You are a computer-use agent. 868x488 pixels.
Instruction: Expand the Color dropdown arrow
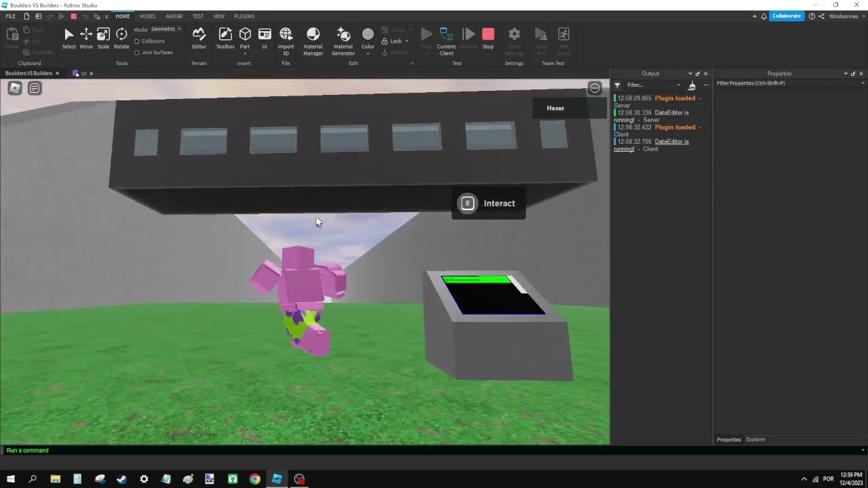[x=368, y=54]
